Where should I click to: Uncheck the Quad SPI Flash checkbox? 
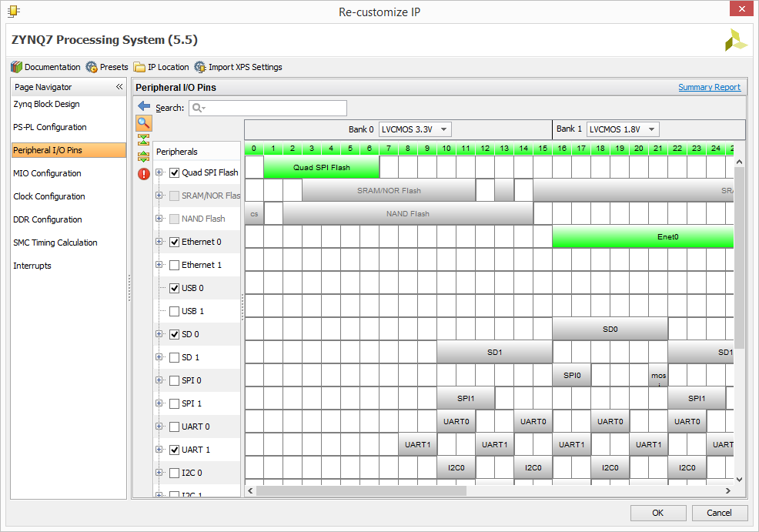point(174,172)
